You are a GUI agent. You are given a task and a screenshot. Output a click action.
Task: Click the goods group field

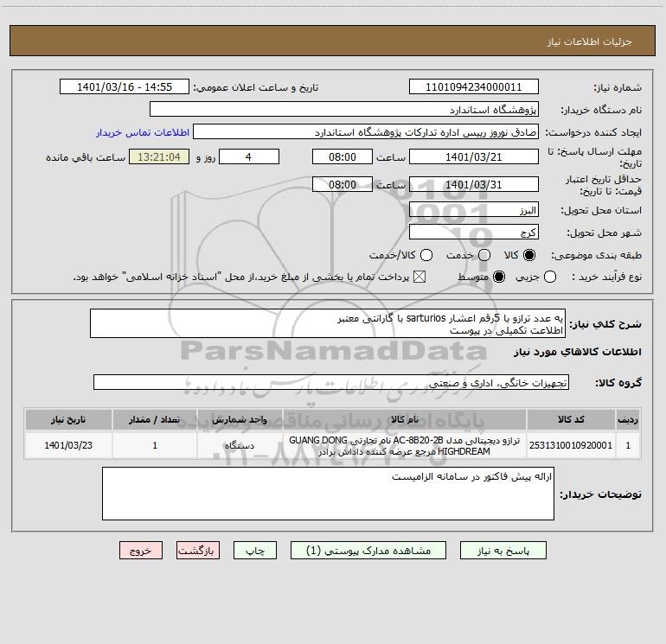[331, 382]
